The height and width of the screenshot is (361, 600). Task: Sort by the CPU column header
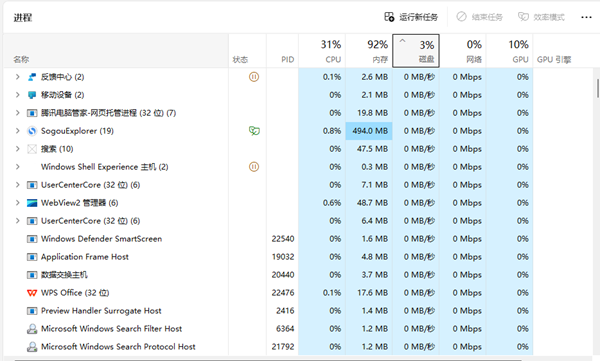pos(322,51)
